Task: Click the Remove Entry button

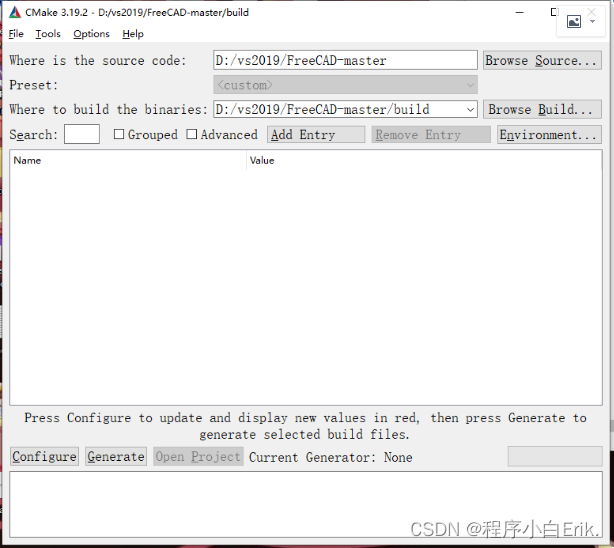Action: pos(431,135)
